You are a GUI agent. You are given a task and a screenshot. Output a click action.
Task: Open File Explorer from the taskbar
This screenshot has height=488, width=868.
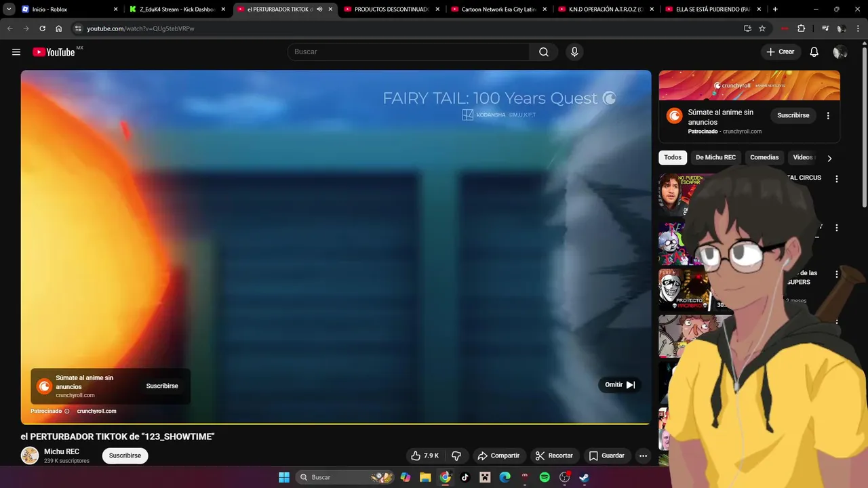tap(425, 477)
